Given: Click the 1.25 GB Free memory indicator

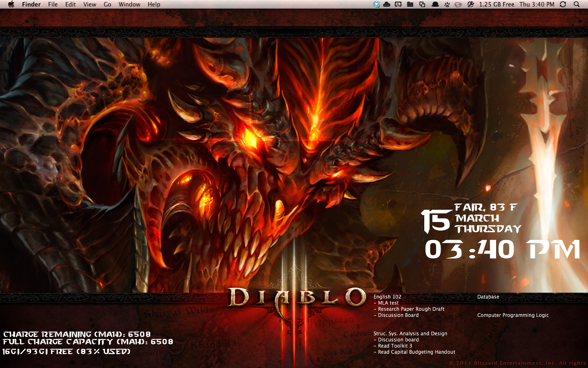Looking at the screenshot, I should click(497, 4).
